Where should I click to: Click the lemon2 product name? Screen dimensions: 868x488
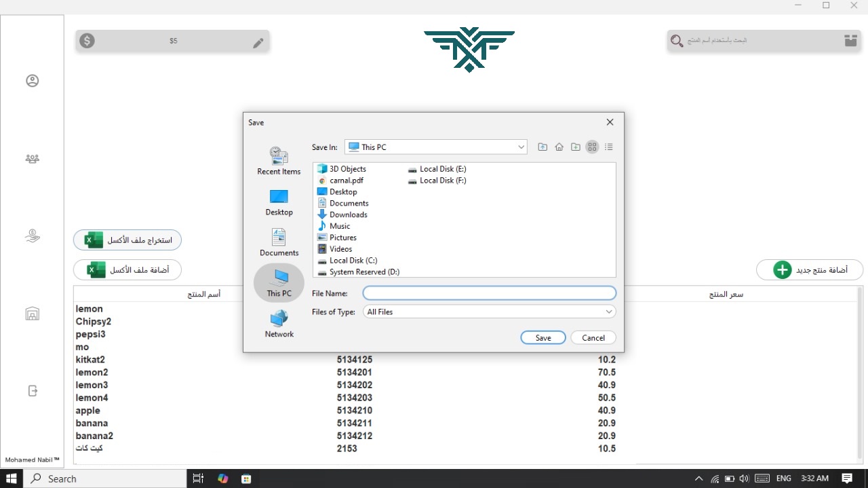(x=92, y=373)
